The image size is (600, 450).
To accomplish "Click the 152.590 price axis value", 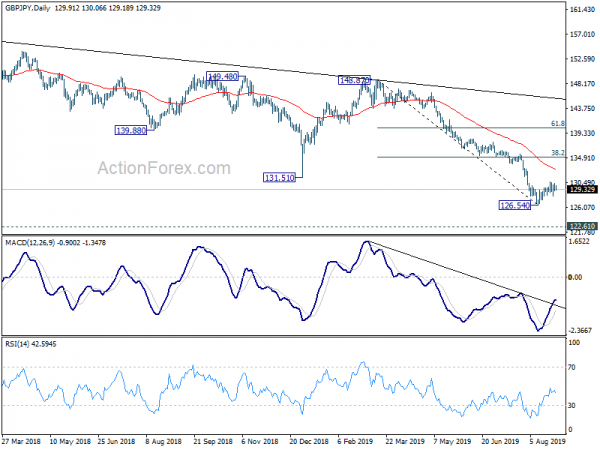I will [582, 59].
